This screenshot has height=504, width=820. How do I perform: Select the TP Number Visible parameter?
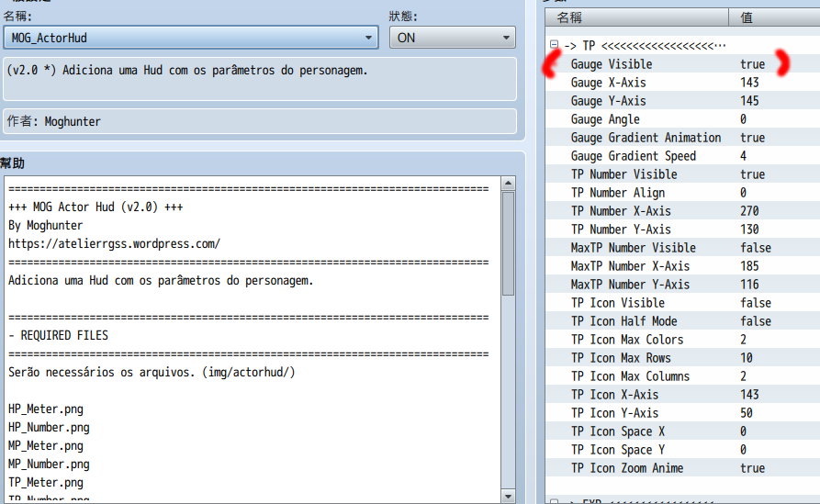(682, 174)
